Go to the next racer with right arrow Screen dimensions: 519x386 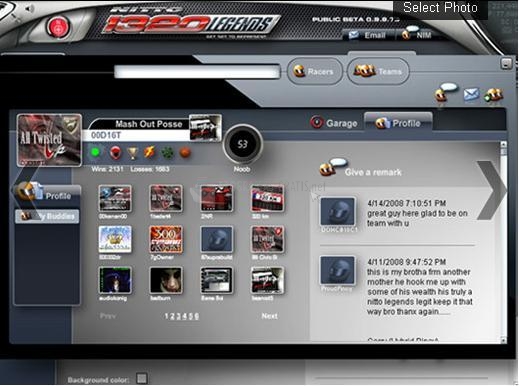coord(492,190)
